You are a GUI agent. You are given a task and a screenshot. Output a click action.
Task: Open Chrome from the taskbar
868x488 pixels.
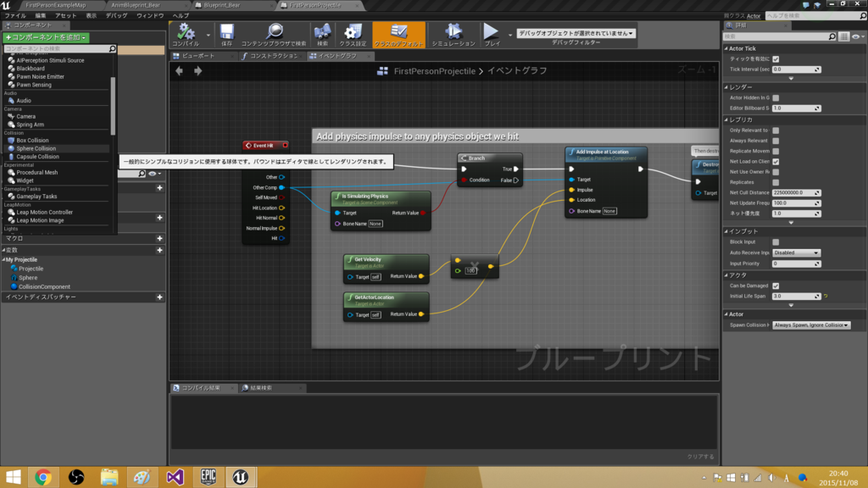point(43,477)
